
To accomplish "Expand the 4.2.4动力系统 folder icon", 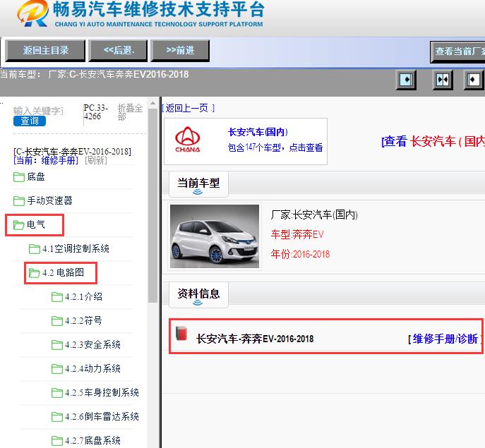I will tap(57, 368).
